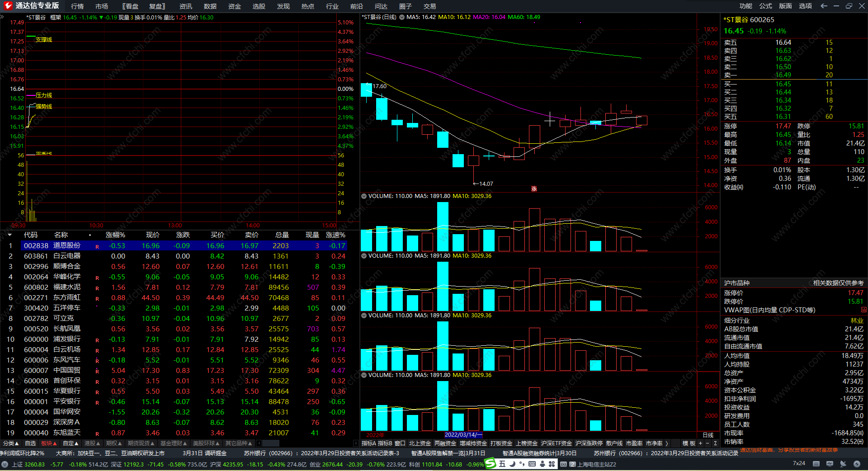Click the 日线 period button
Screen dimensions: 868x471
pos(708,435)
